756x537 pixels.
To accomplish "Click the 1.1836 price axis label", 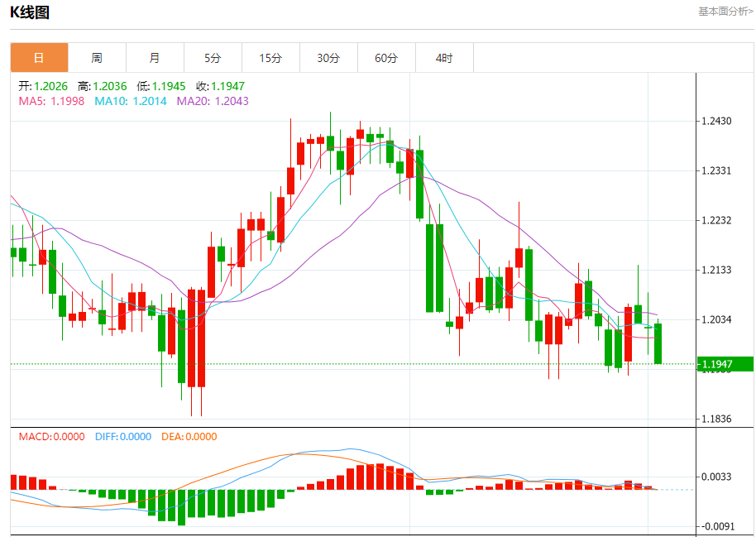I will click(717, 419).
